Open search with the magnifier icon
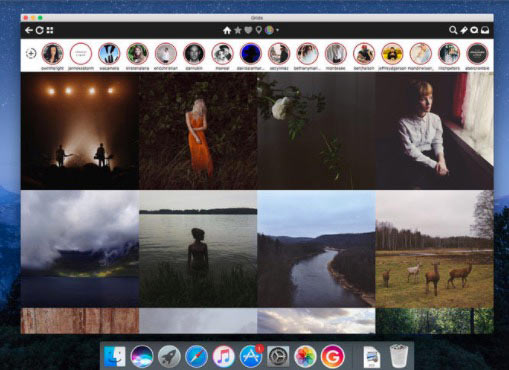Image resolution: width=509 pixels, height=370 pixels. tap(453, 30)
